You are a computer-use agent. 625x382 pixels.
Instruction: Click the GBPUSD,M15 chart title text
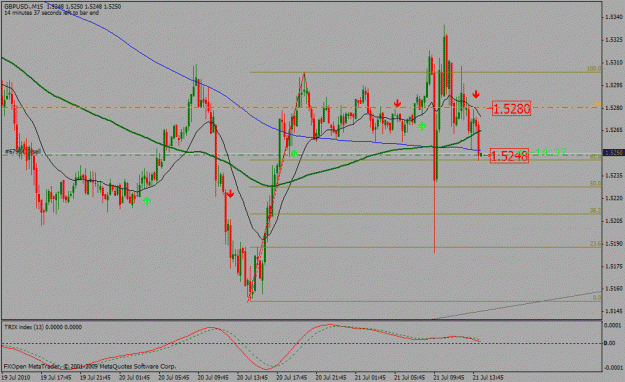click(x=24, y=7)
